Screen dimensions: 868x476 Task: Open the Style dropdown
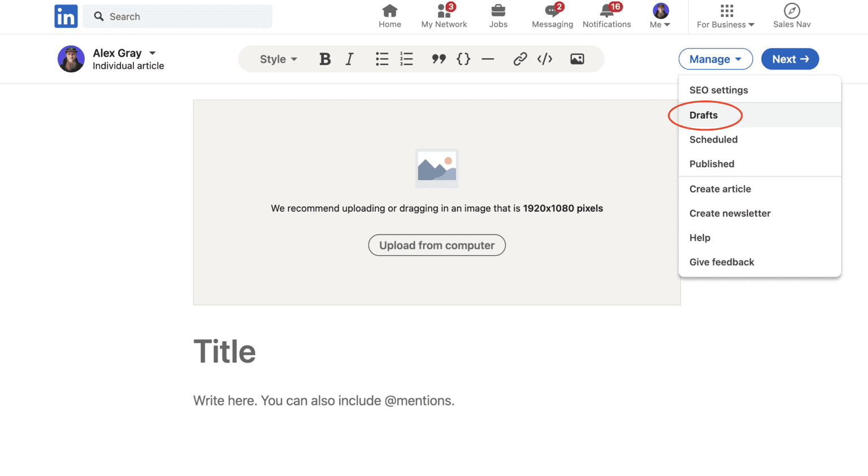click(x=277, y=59)
